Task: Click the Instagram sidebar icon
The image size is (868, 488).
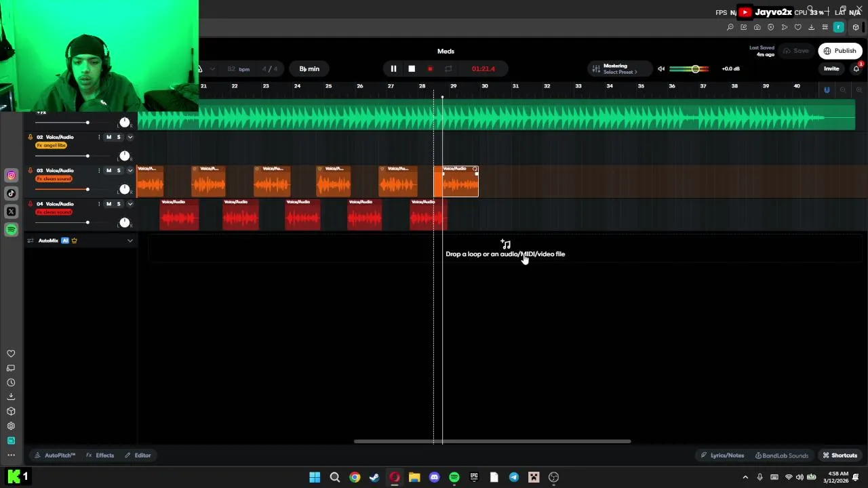Action: [x=11, y=176]
